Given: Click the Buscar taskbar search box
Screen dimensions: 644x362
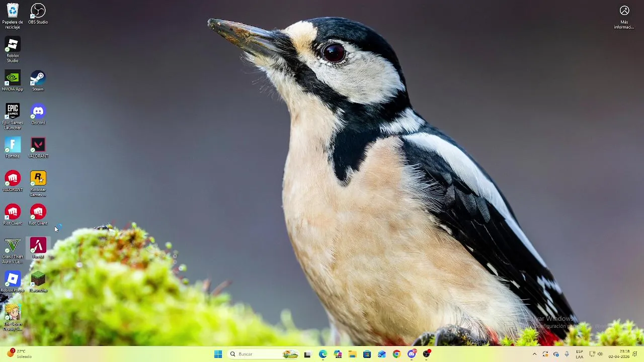Looking at the screenshot, I should [x=264, y=354].
